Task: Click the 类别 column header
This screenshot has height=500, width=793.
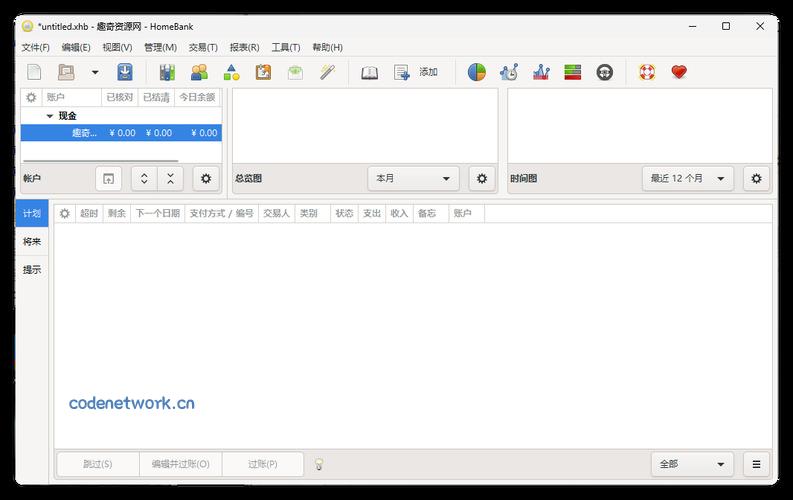Action: point(312,213)
